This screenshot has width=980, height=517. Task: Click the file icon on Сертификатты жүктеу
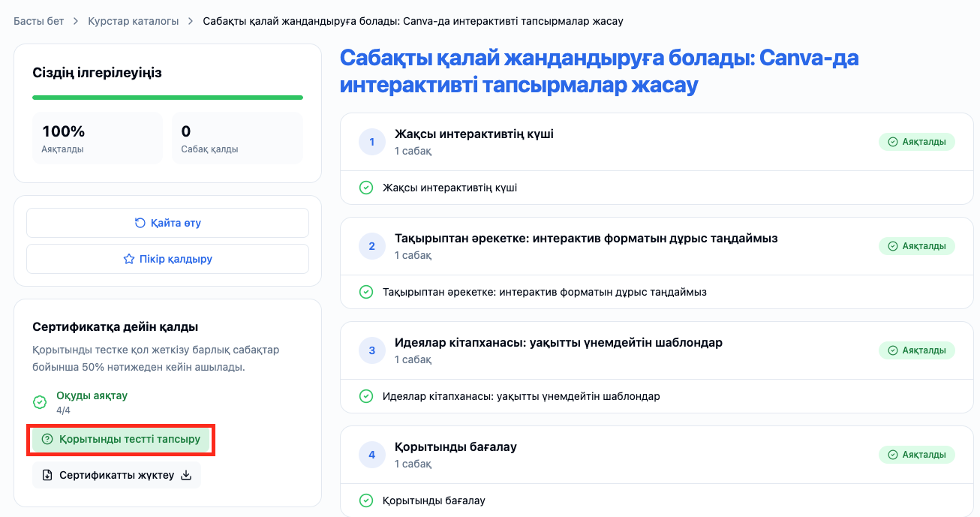47,475
